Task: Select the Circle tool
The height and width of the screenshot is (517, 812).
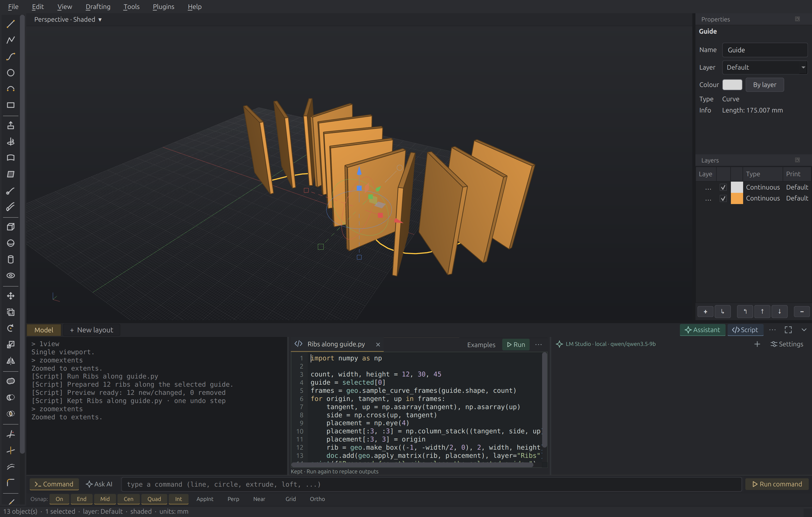Action: (x=10, y=72)
